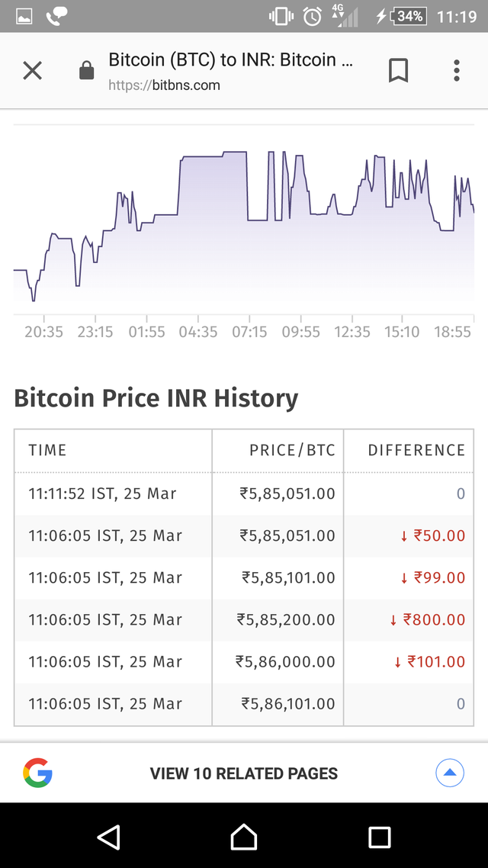Tap the 18:55 chart axis label
The width and height of the screenshot is (488, 868).
(x=453, y=332)
